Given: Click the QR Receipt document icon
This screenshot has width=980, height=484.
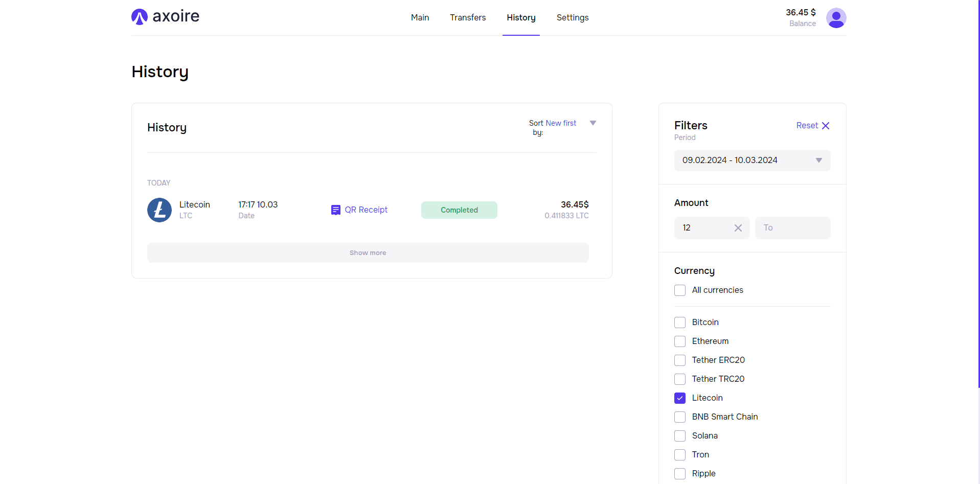Looking at the screenshot, I should (335, 210).
